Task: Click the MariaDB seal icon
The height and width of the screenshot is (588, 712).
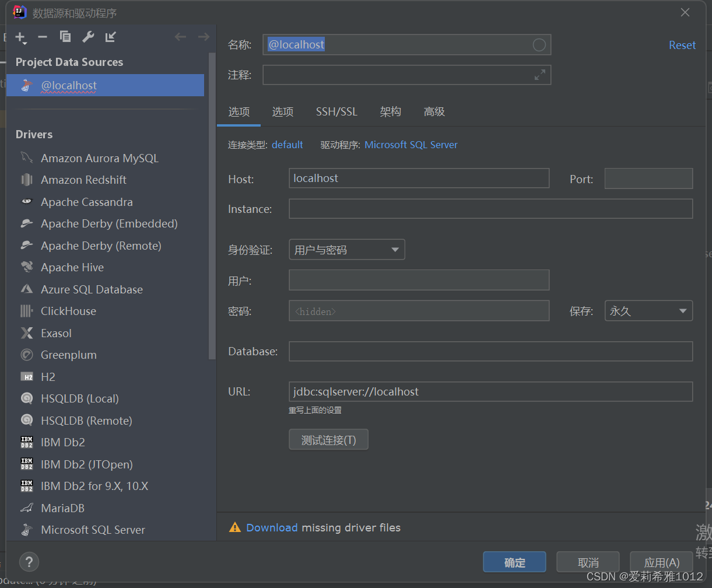Action: [27, 508]
